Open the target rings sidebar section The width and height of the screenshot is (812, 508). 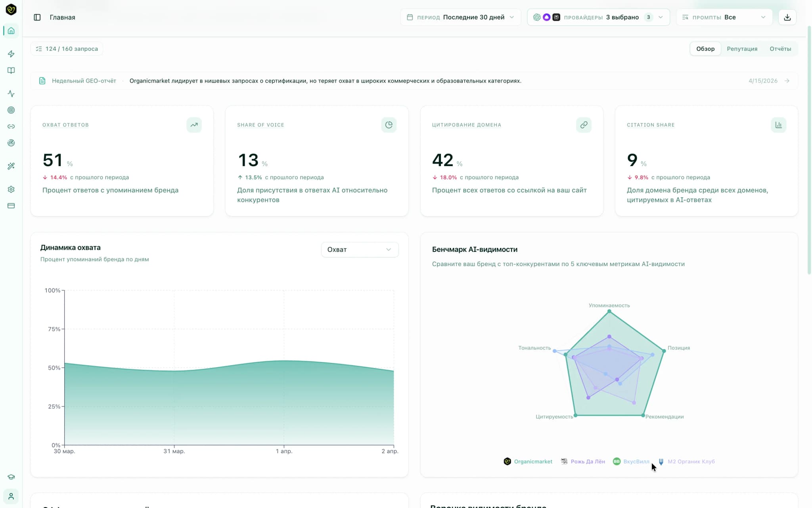11,110
